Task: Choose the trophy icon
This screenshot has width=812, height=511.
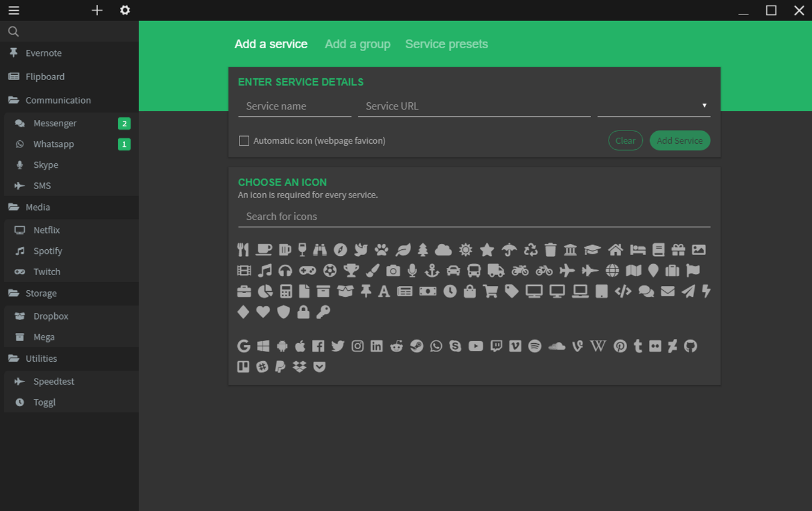Action: pyautogui.click(x=351, y=271)
